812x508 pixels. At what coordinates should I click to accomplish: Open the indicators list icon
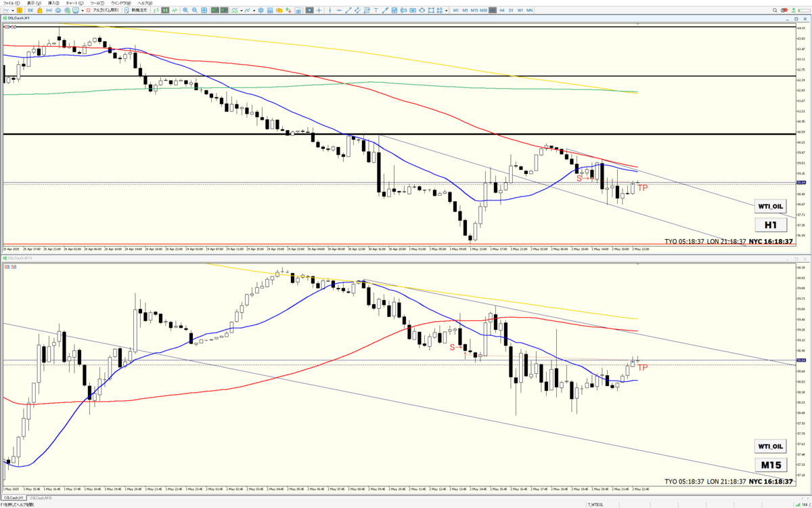point(234,10)
